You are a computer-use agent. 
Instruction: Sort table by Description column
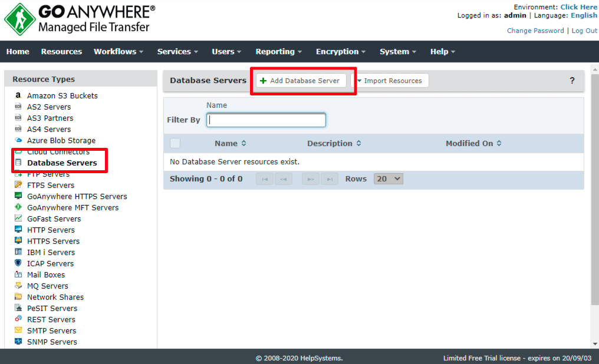pyautogui.click(x=334, y=144)
